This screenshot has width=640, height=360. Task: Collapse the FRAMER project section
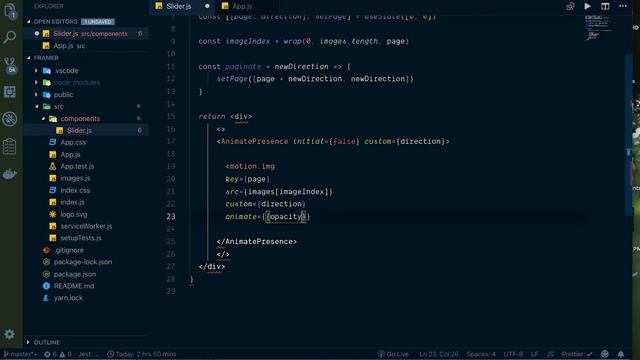click(46, 58)
